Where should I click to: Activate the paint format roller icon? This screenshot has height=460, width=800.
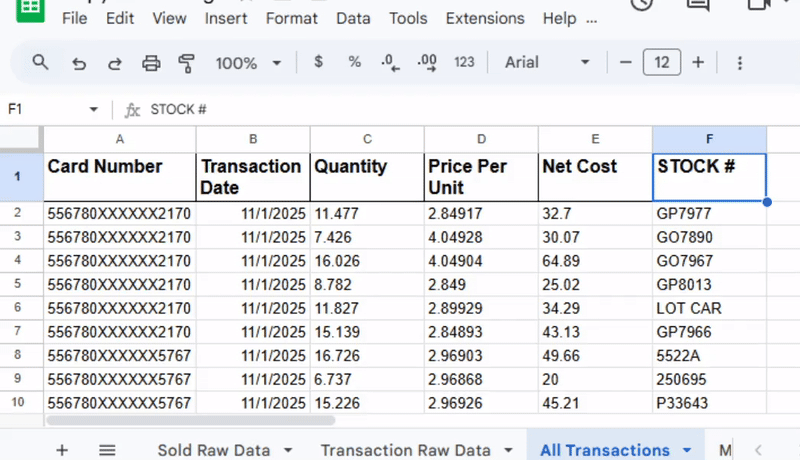(186, 63)
